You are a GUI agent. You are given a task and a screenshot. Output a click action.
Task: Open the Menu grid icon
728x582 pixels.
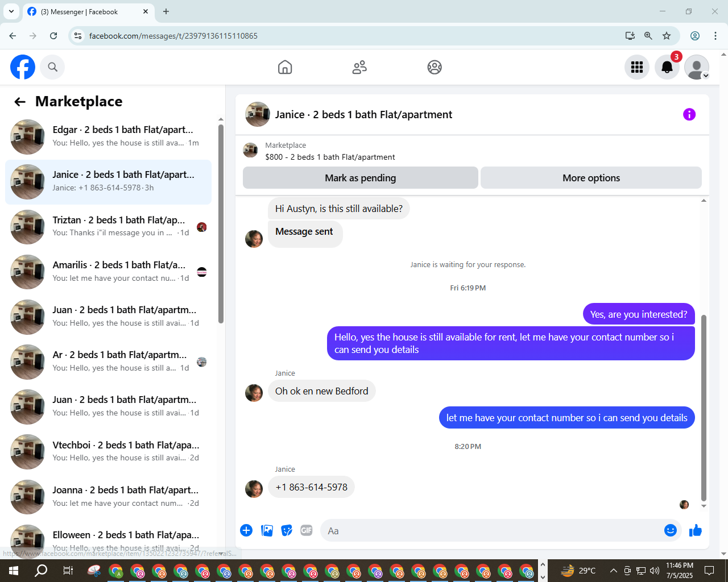point(637,67)
